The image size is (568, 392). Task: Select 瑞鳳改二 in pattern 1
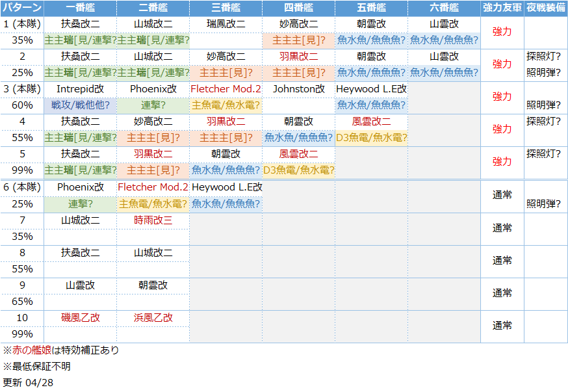pyautogui.click(x=226, y=24)
